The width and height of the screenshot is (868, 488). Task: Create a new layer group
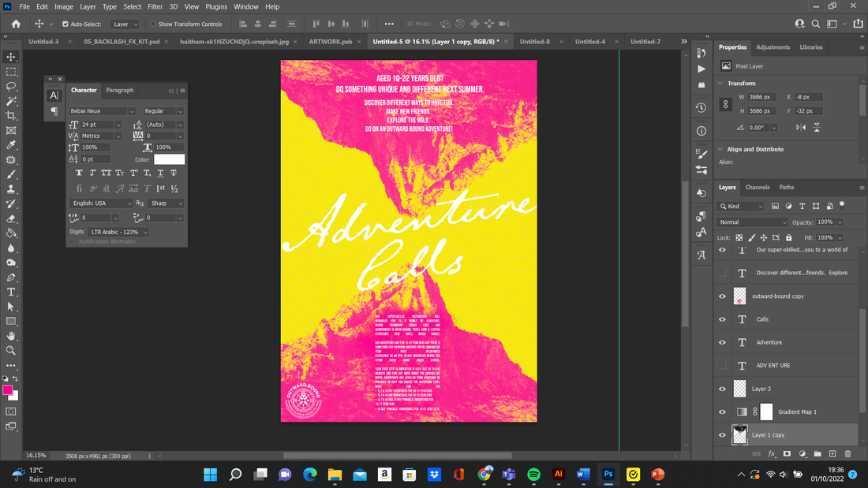[817, 453]
